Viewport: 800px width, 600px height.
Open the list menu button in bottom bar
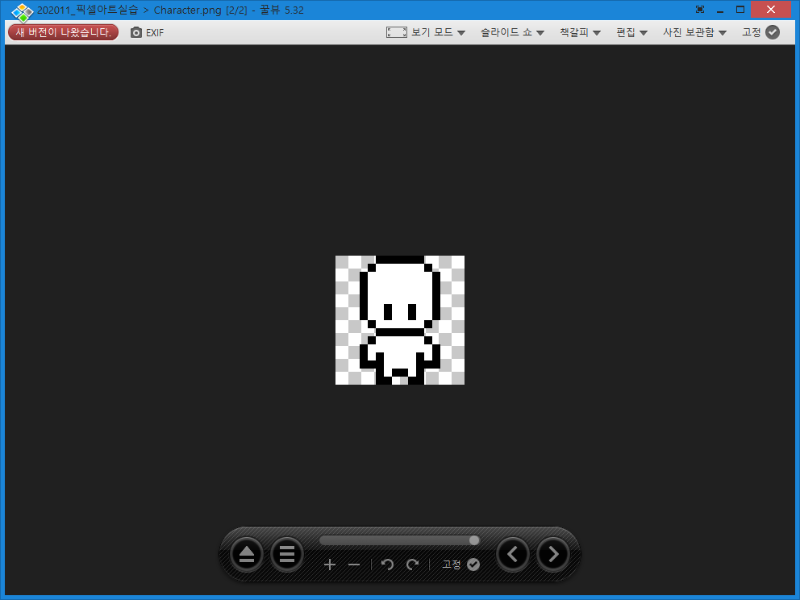tap(287, 554)
